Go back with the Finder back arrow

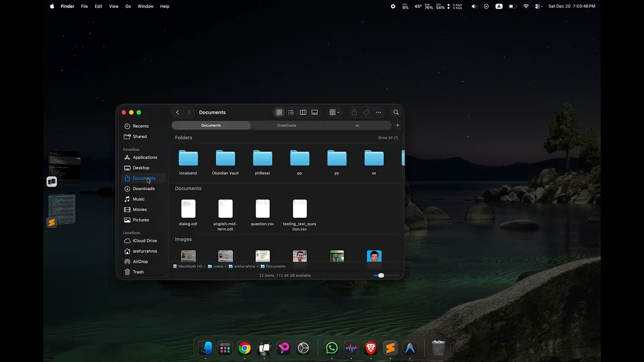177,112
